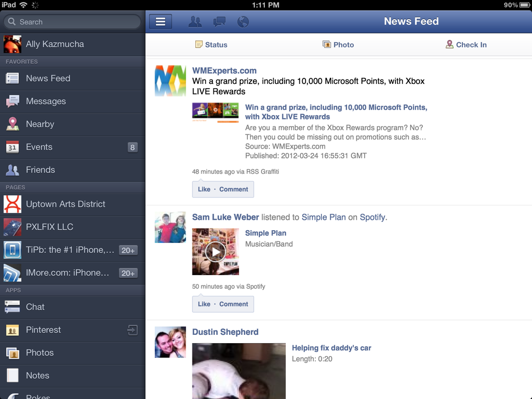
Task: Comment on Sam Luke Weber's Spotify post
Action: point(234,304)
